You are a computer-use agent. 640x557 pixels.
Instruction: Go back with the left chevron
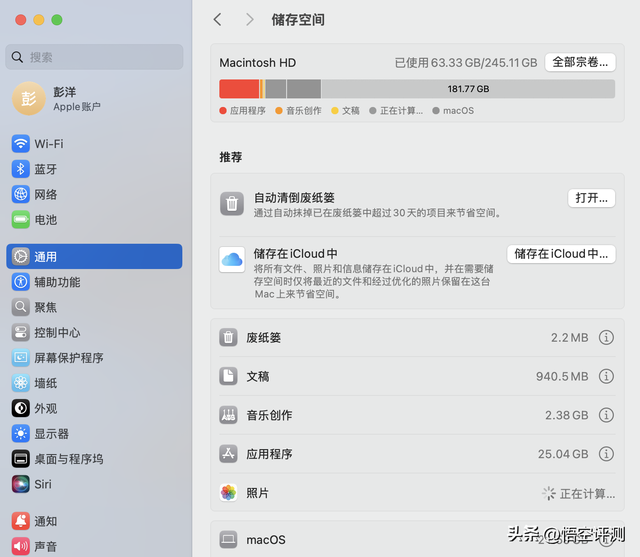point(218,20)
